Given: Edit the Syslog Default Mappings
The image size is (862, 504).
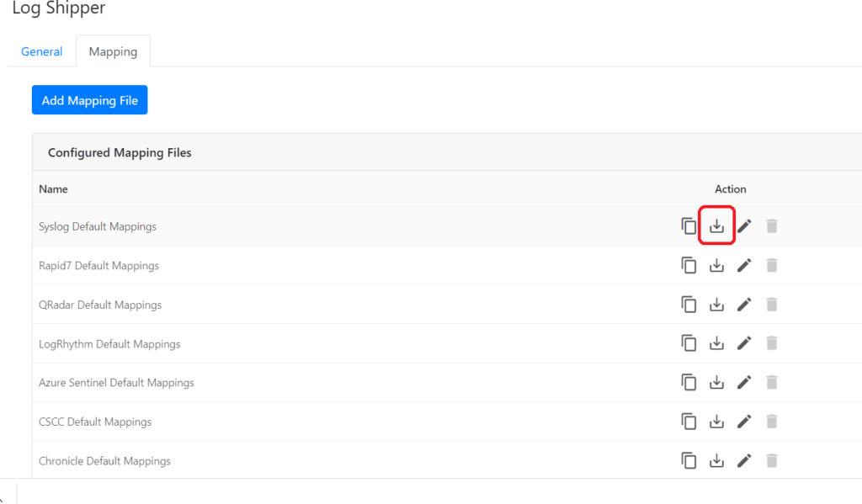Looking at the screenshot, I should [x=744, y=226].
